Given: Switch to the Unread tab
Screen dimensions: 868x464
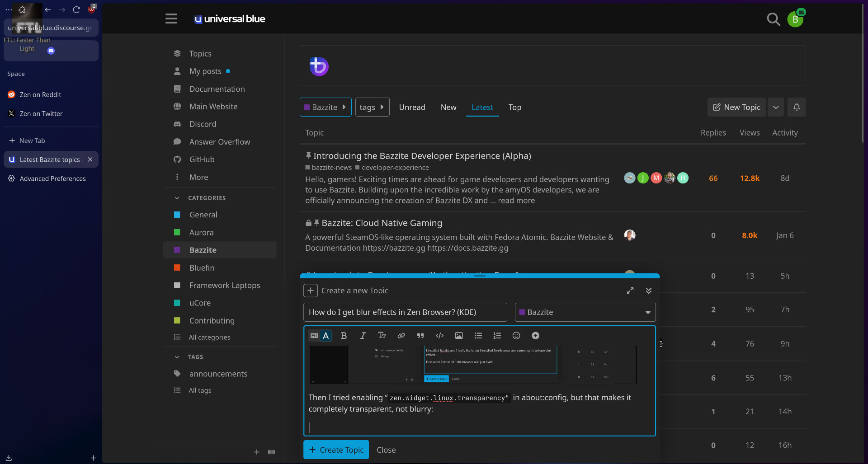Looking at the screenshot, I should (x=412, y=107).
